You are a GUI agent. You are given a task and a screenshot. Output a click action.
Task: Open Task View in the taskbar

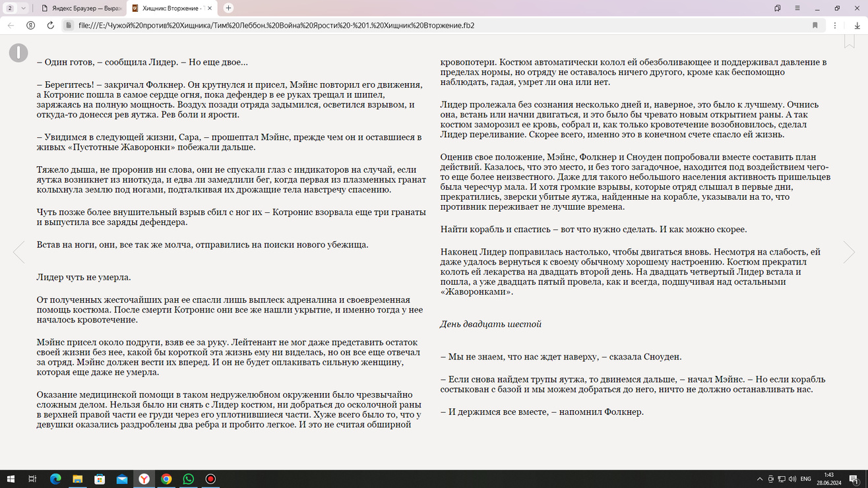(x=32, y=479)
